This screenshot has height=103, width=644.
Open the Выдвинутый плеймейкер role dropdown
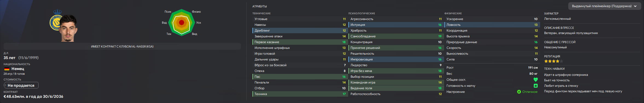click(604, 6)
